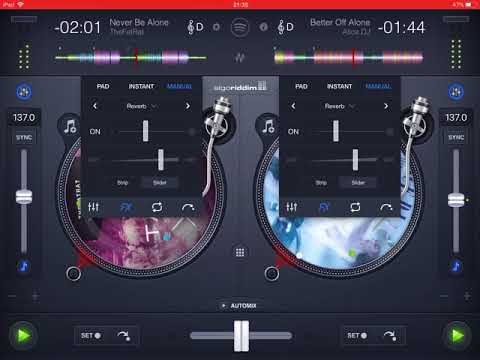Tap left deck remaining time -02:01

[78, 27]
